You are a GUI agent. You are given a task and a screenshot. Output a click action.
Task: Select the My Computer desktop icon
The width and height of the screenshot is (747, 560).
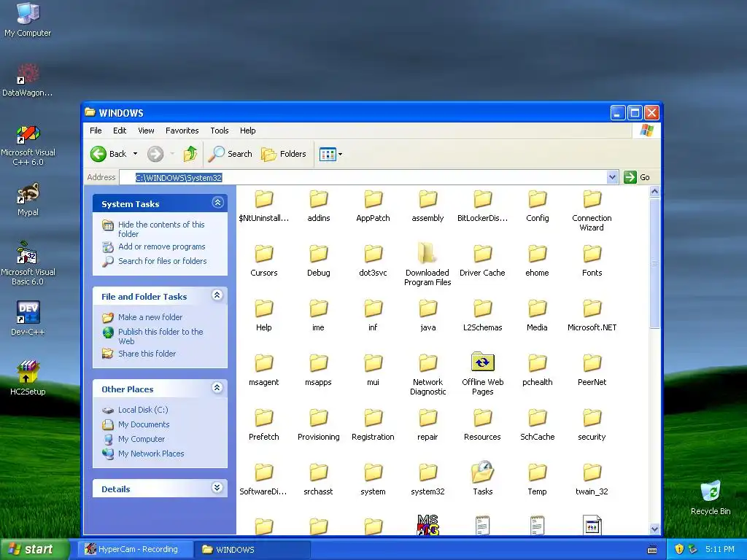tap(28, 19)
